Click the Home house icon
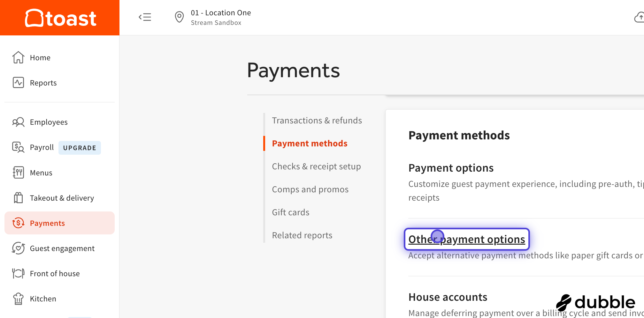This screenshot has height=318, width=644. 18,57
